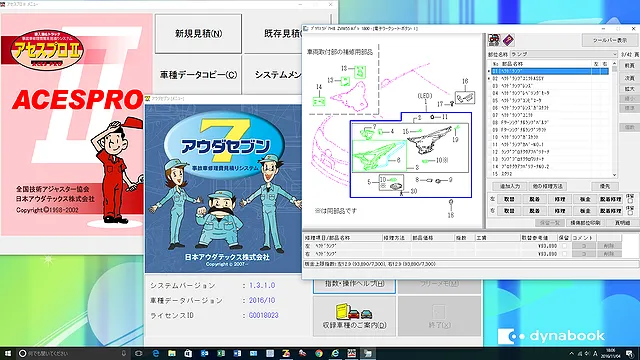Image resolution: width=640 pixels, height=360 pixels.
Task: Toggle the left-side 保留 checkbox in repair buttons
Action: tap(630, 202)
